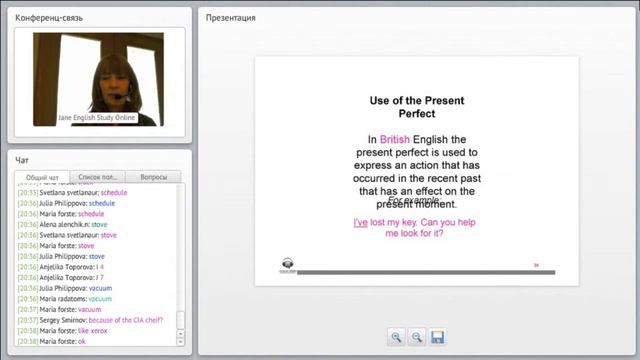Screen dimensions: 640x360
Task: Click the chat scrollbar up arrow
Action: [180, 334]
